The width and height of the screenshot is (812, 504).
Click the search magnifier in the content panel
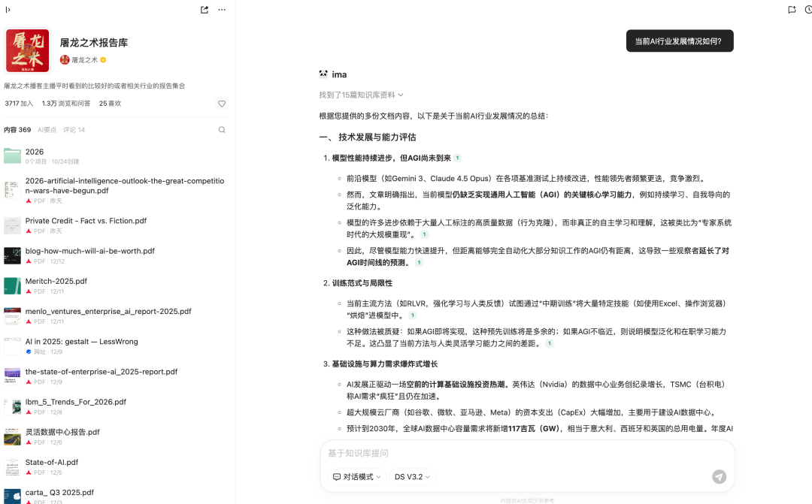(222, 129)
